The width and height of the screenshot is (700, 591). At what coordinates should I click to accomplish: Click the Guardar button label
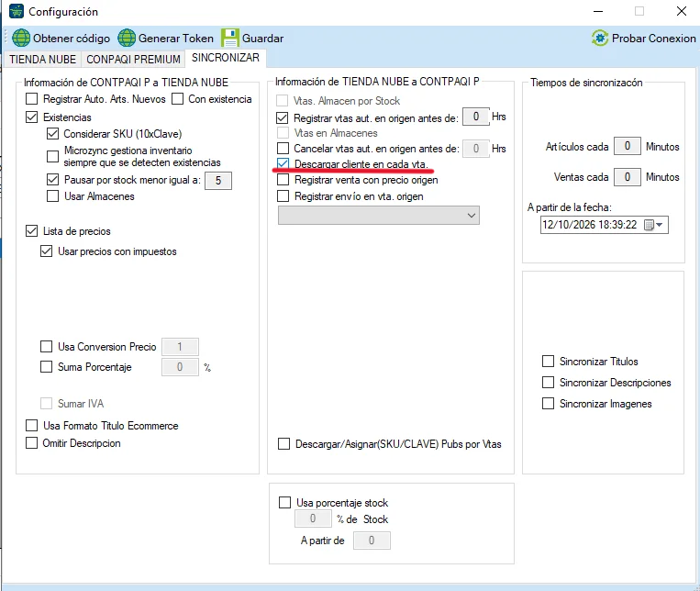tap(262, 39)
